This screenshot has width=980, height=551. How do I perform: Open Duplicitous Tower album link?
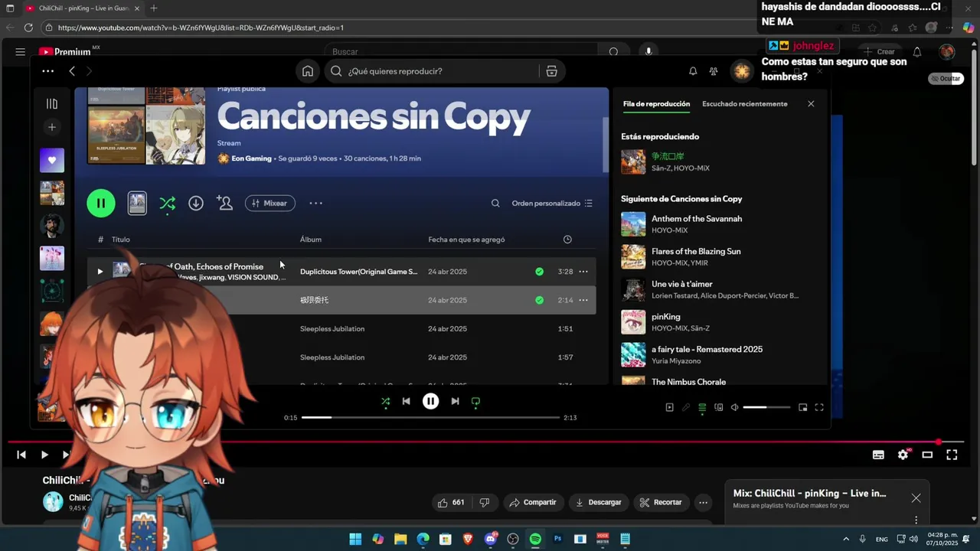[x=358, y=272]
